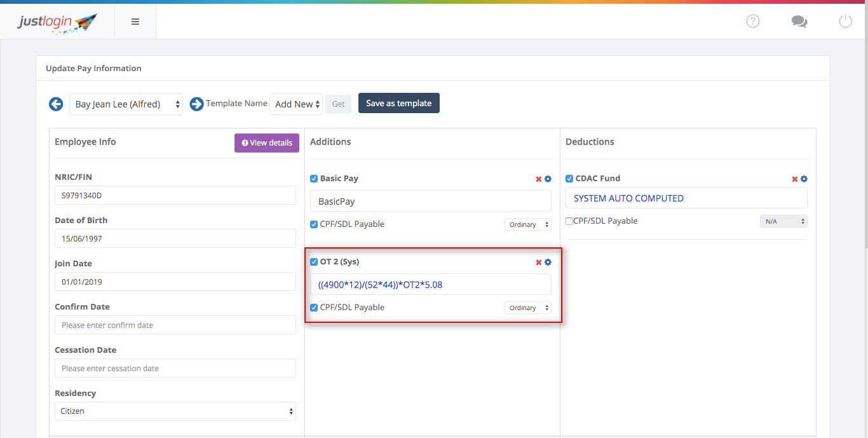This screenshot has width=868, height=438.
Task: Toggle the Basic Pay checkbox
Action: [x=314, y=179]
